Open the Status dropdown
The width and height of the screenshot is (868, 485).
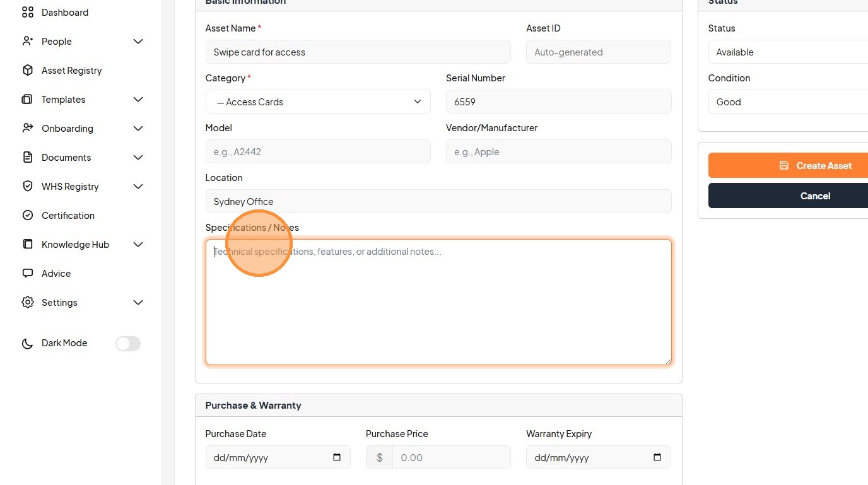[x=789, y=52]
